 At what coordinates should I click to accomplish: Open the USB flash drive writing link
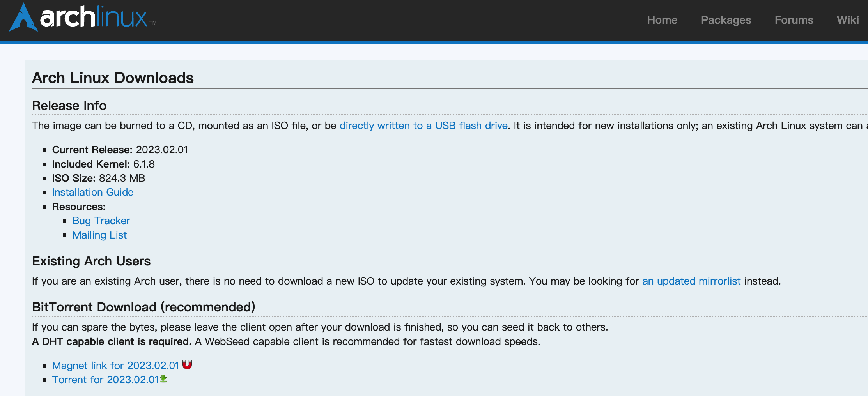(423, 126)
